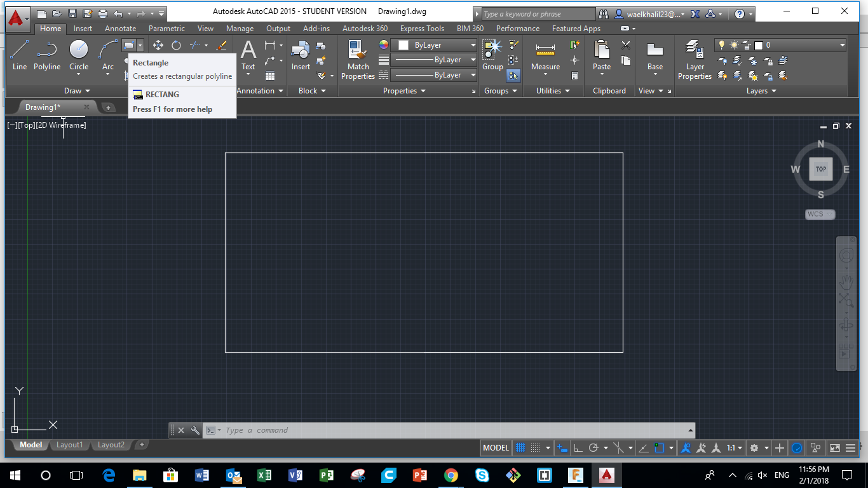Click the keyword search box
The width and height of the screenshot is (868, 488).
tap(538, 13)
